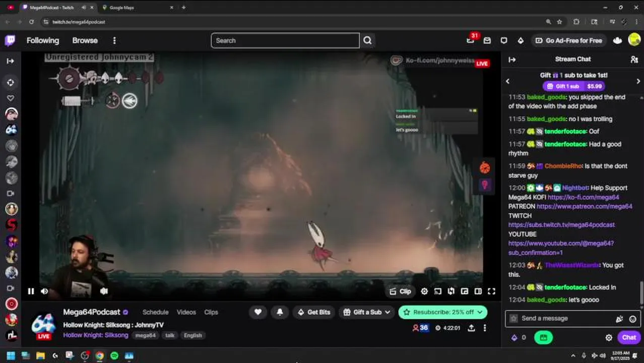Image resolution: width=644 pixels, height=363 pixels.
Task: Focus the Send a message input
Action: (x=567, y=319)
